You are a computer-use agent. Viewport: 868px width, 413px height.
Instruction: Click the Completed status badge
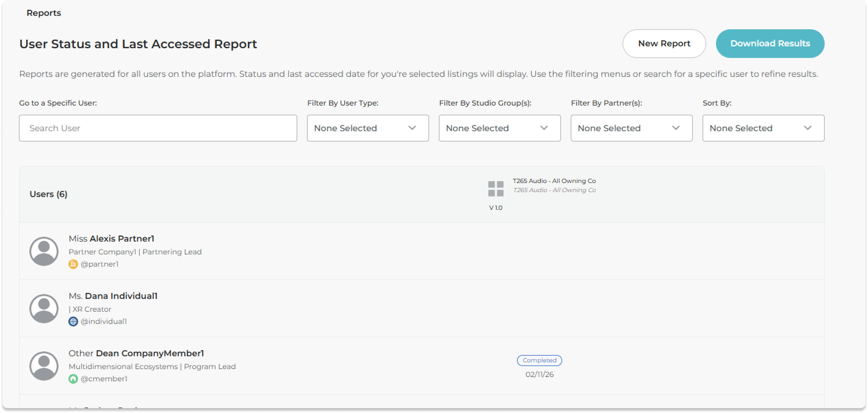(539, 360)
